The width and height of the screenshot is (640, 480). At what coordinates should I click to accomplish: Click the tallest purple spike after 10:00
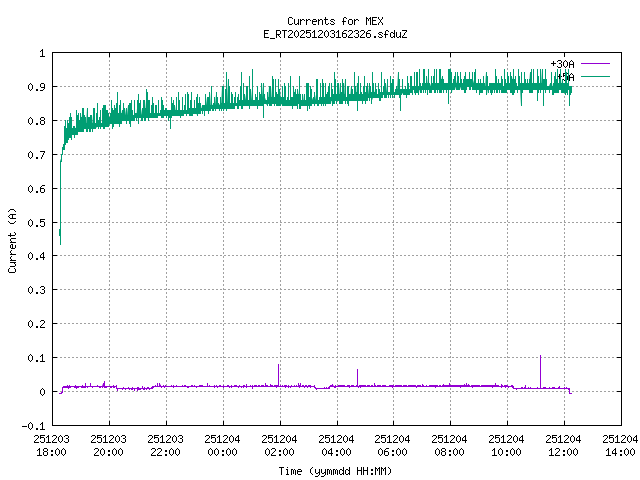[540, 368]
